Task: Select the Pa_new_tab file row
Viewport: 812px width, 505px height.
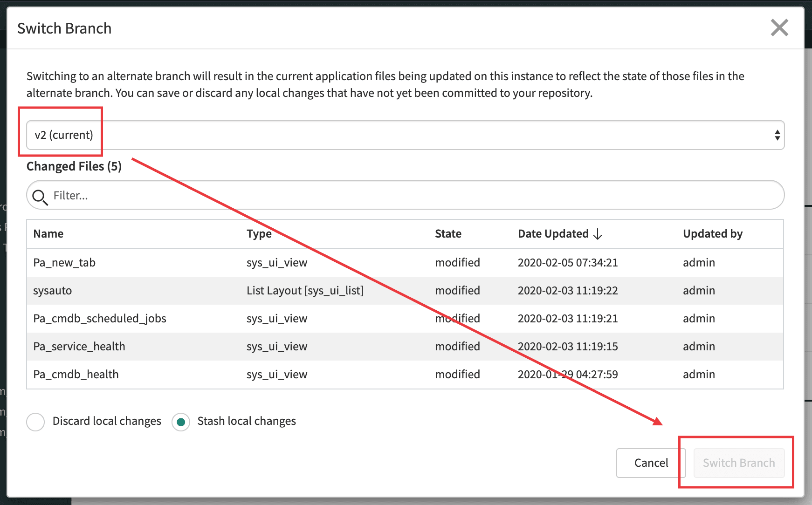Action: click(64, 263)
